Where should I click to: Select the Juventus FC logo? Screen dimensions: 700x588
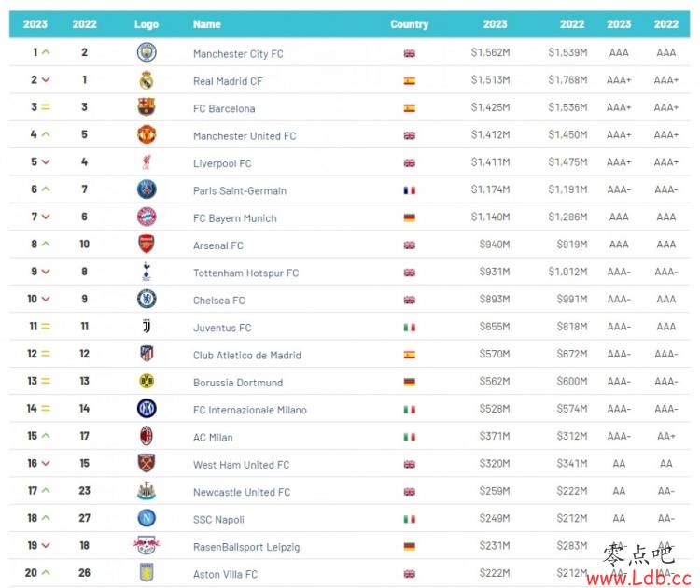tap(147, 327)
